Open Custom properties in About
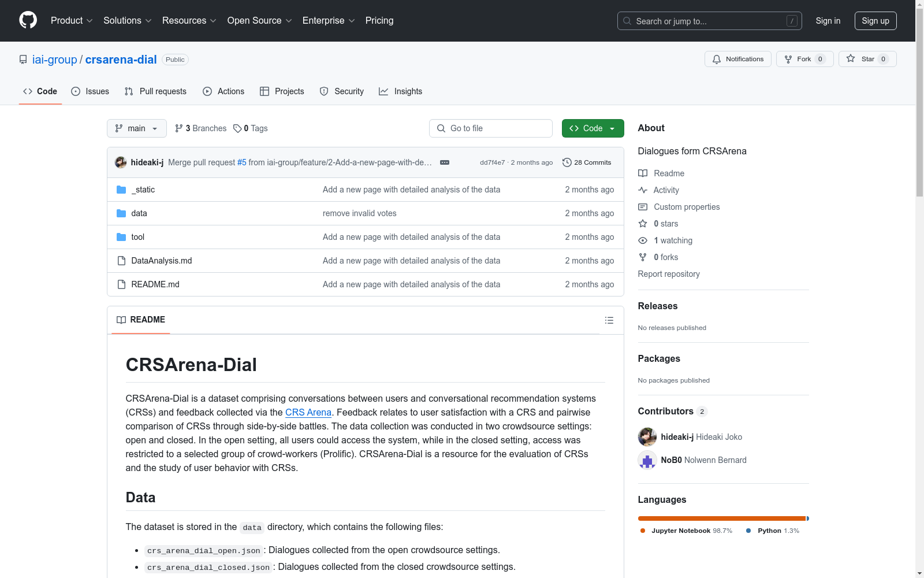Image resolution: width=924 pixels, height=578 pixels. [x=679, y=207]
